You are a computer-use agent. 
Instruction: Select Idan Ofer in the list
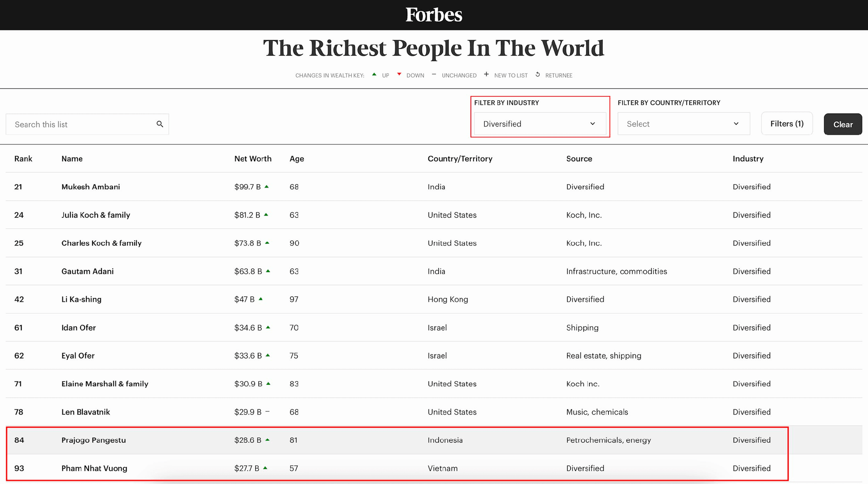coord(79,327)
